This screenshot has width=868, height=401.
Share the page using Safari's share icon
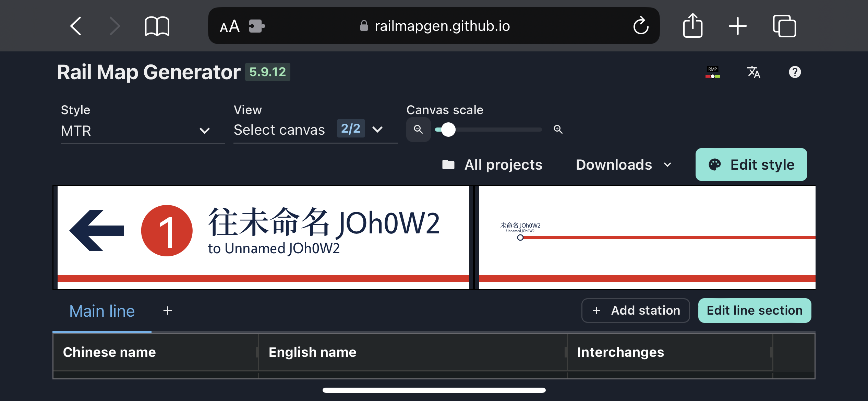pyautogui.click(x=693, y=25)
